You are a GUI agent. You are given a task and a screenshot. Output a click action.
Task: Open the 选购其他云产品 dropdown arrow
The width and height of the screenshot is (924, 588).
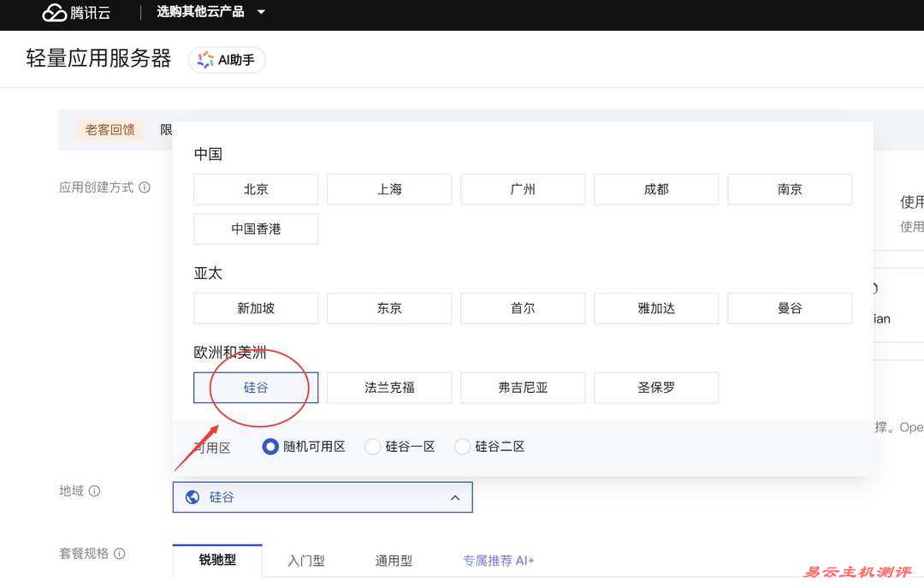click(261, 12)
